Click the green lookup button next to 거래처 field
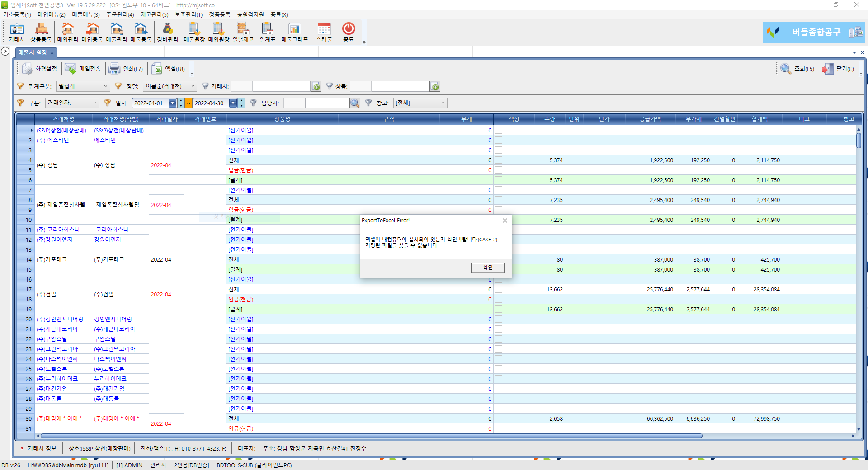This screenshot has width=868, height=470. pos(316,86)
